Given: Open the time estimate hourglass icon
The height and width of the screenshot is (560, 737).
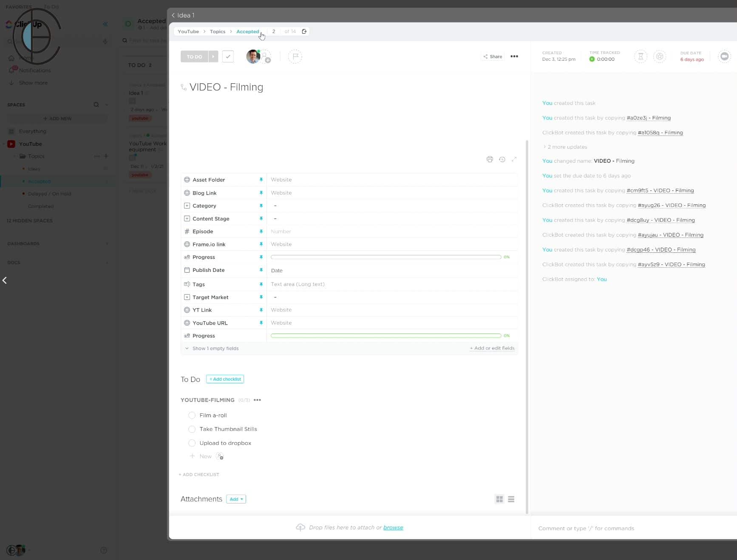Looking at the screenshot, I should (x=640, y=56).
